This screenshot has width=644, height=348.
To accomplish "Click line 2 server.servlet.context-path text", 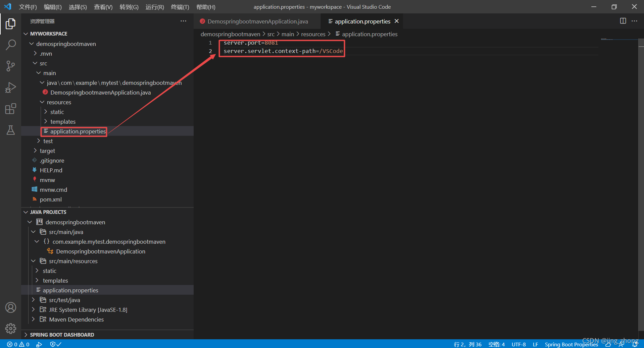I will click(283, 51).
